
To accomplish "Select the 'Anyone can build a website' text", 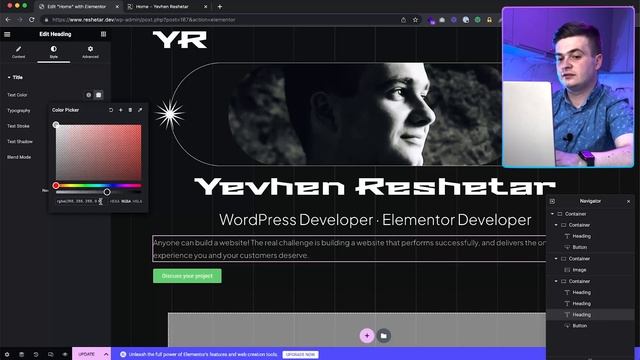I will pos(349,249).
